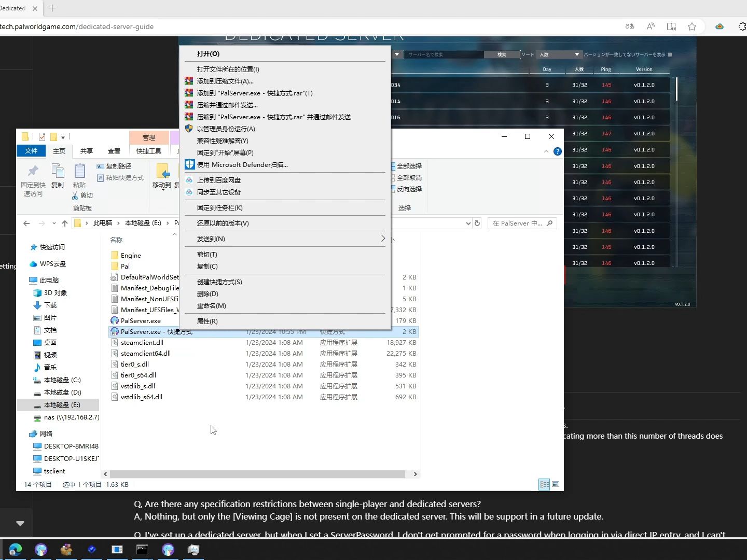Click the blue checkmark app on taskbar
This screenshot has width=747, height=560.
[x=92, y=550]
